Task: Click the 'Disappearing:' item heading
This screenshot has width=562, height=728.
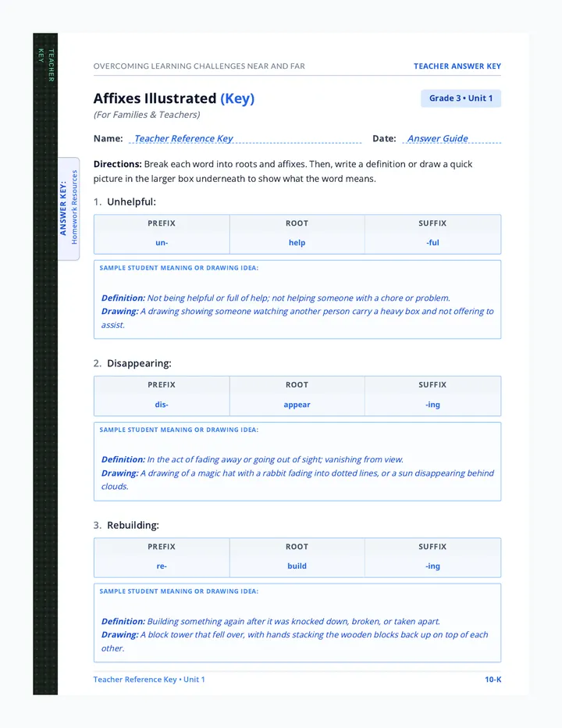Action: pos(139,363)
